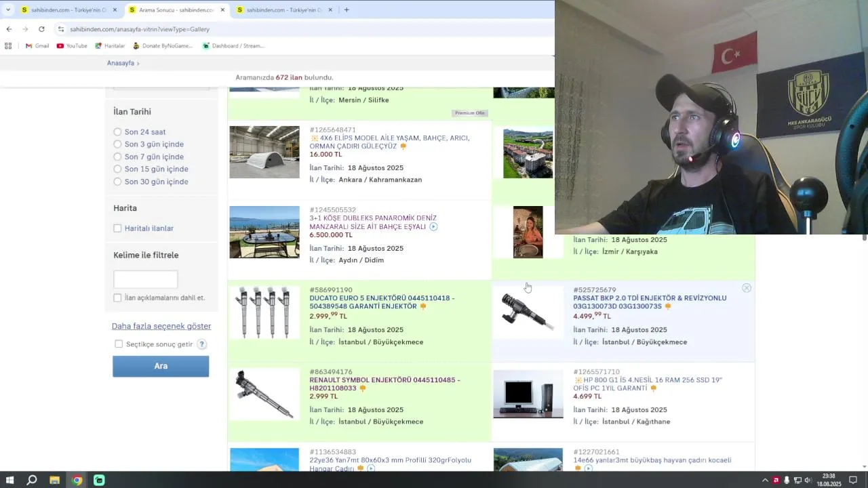Switch to the third sahibinden.com tab
Viewport: 868px width, 488px height.
285,10
